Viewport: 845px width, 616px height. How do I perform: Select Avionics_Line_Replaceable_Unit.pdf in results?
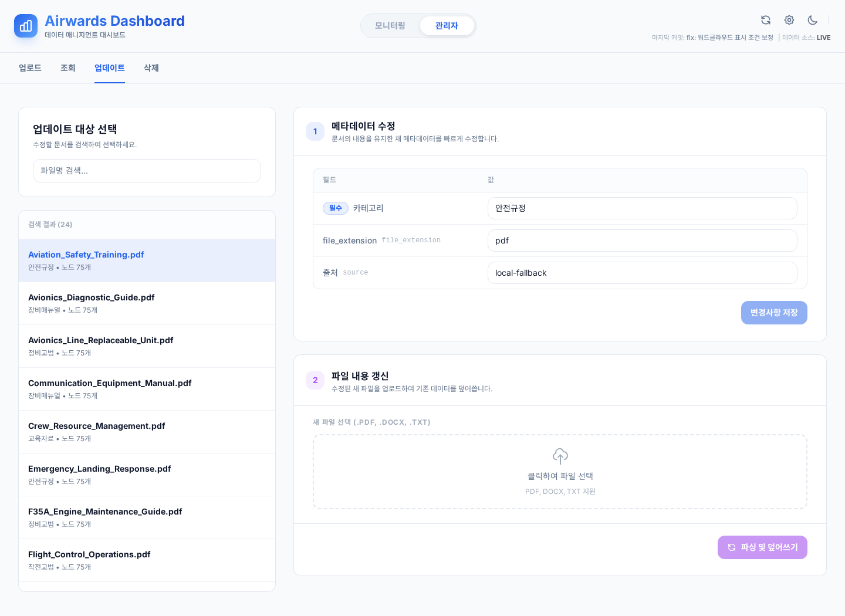[x=147, y=346]
